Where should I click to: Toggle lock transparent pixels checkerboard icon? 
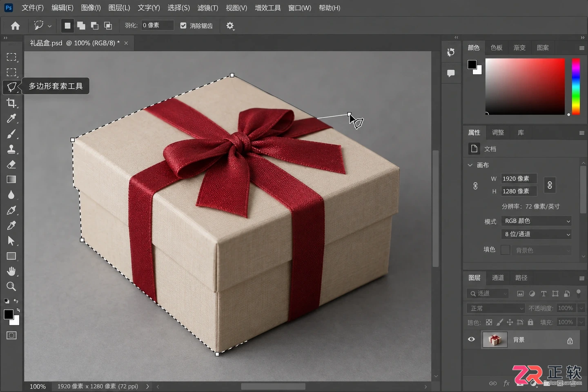489,322
